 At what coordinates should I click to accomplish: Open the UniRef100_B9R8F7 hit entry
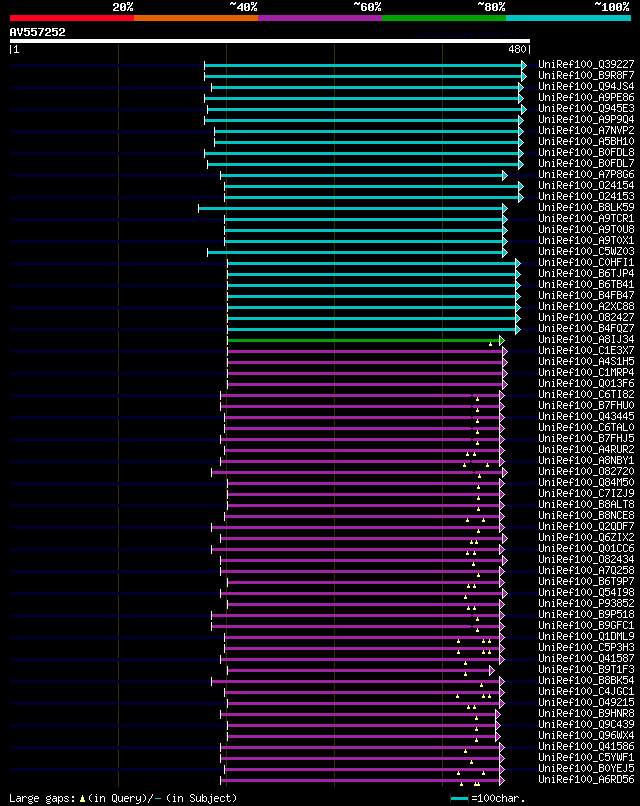[x=586, y=76]
